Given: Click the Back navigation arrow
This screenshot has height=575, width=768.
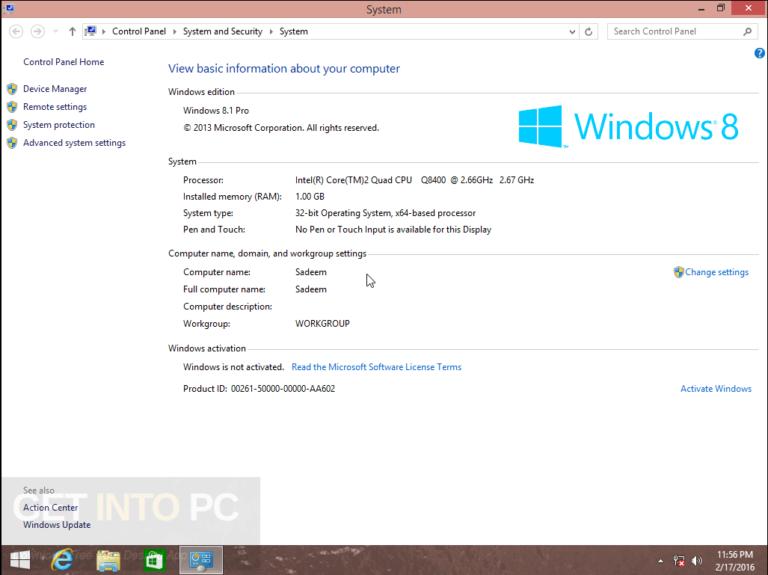Looking at the screenshot, I should (x=16, y=31).
